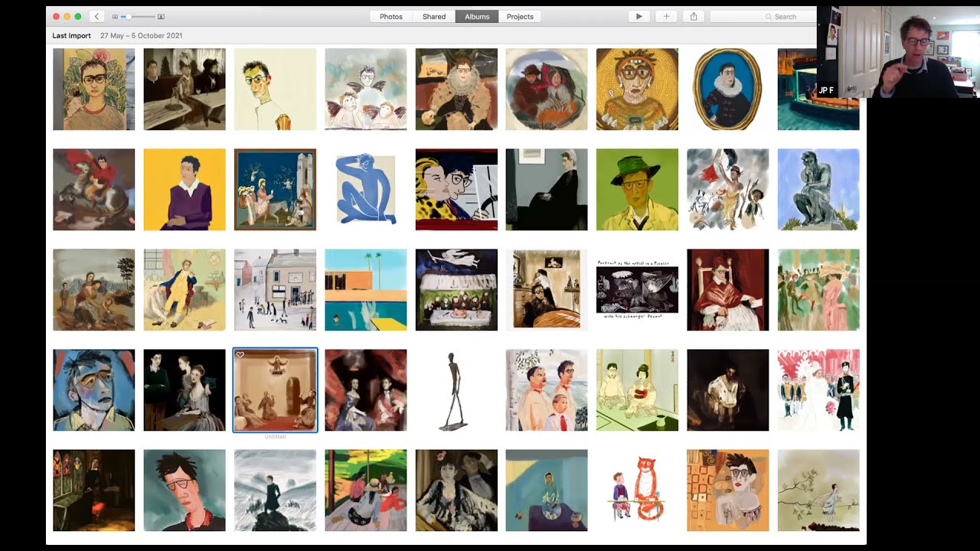Image resolution: width=980 pixels, height=551 pixels.
Task: Select the red-robed figure on throne
Action: pyautogui.click(x=728, y=290)
